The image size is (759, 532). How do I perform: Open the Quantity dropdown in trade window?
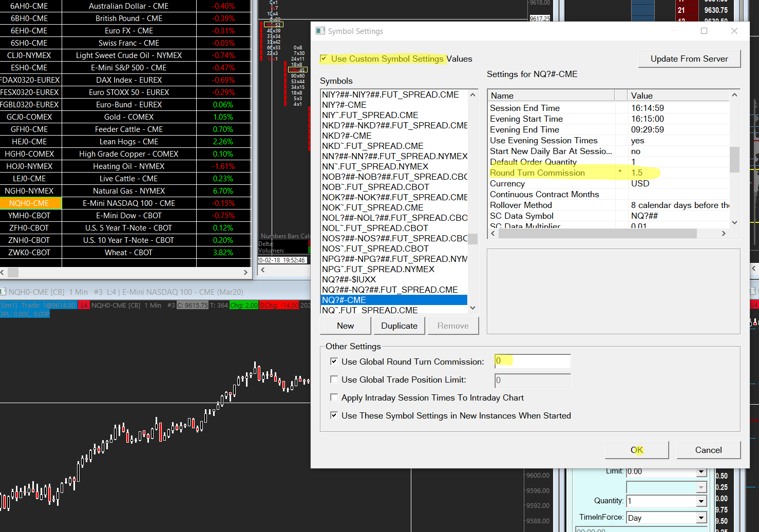[x=701, y=501]
